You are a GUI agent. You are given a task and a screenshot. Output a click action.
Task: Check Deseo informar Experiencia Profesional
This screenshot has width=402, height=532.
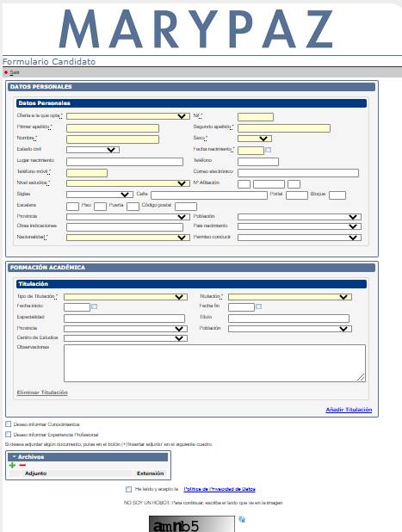[8, 434]
